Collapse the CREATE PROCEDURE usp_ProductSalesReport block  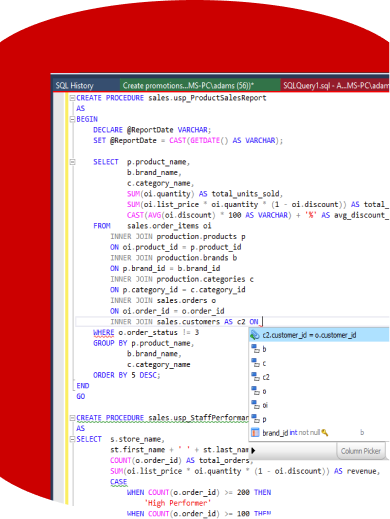pyautogui.click(x=72, y=98)
